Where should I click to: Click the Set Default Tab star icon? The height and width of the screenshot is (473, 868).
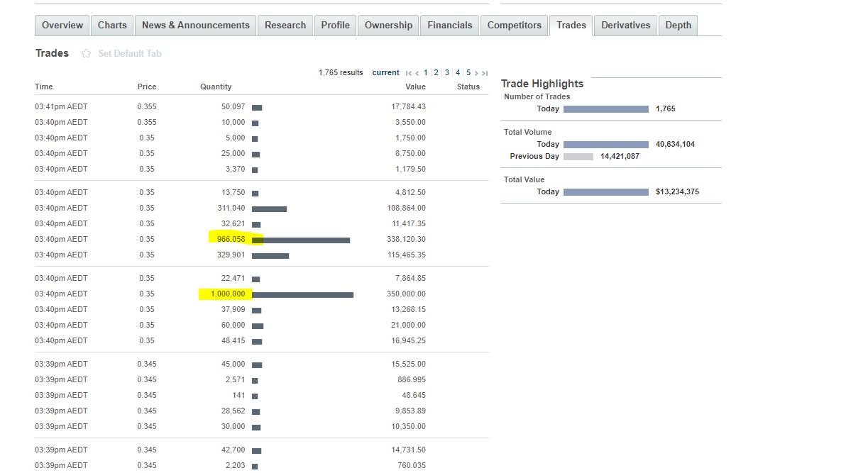(87, 54)
